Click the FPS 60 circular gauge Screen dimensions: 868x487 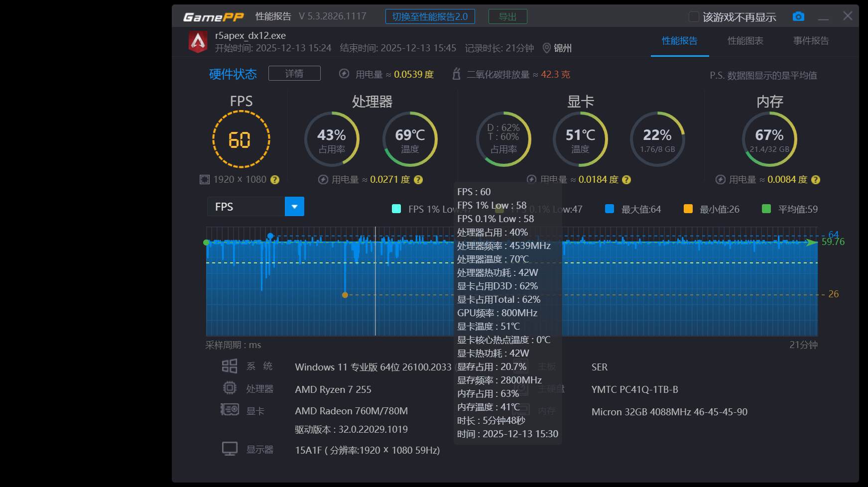[241, 139]
